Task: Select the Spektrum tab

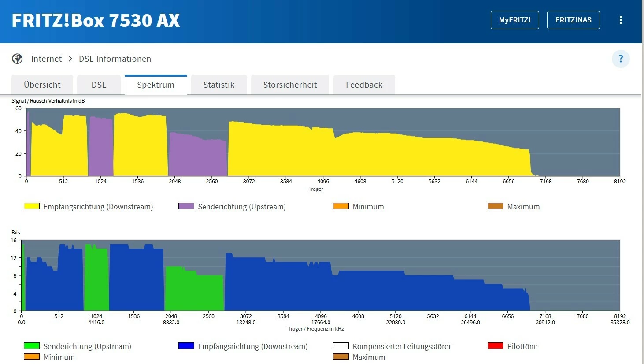Action: coord(156,85)
